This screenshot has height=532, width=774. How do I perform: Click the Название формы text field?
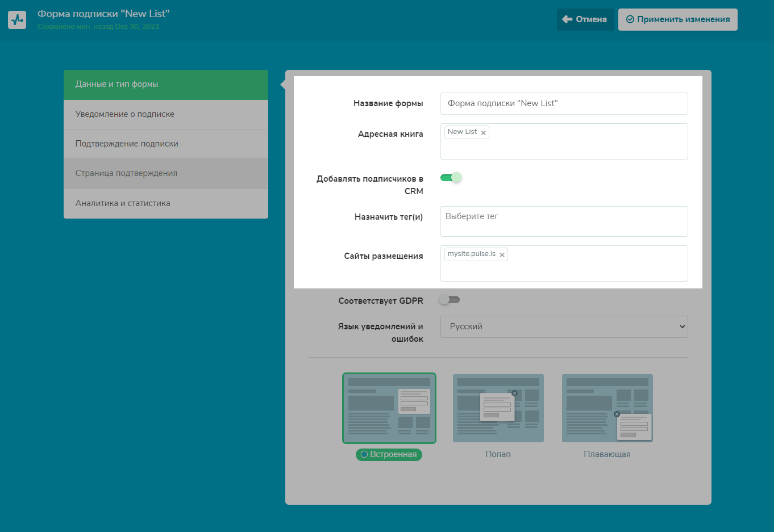pyautogui.click(x=564, y=103)
